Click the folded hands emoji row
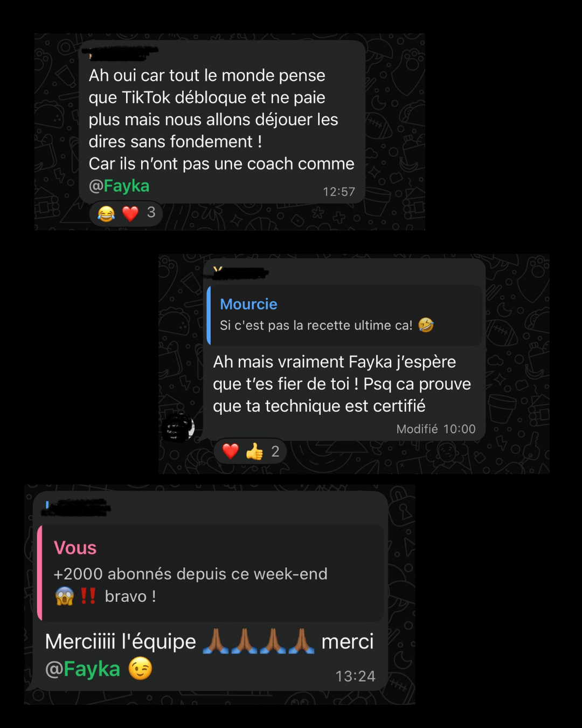 click(x=259, y=641)
